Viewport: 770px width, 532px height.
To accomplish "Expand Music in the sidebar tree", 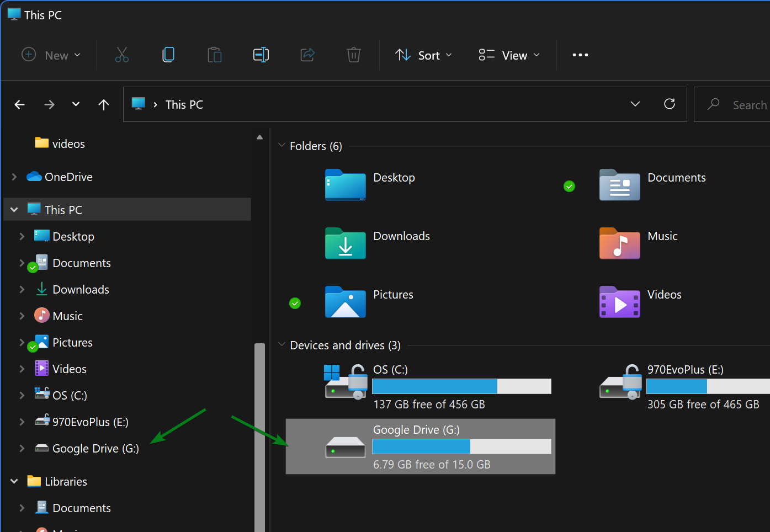I will click(x=22, y=316).
